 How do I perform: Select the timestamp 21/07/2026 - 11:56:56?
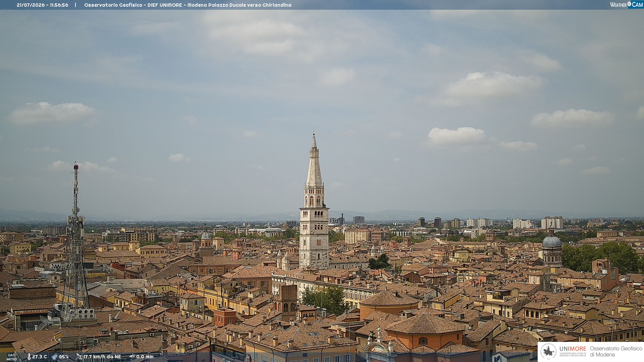(43, 5)
